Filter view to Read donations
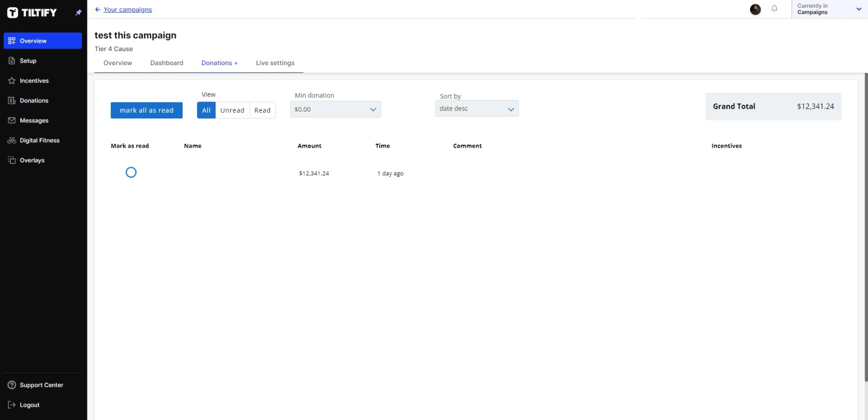The width and height of the screenshot is (868, 420). coord(263,110)
